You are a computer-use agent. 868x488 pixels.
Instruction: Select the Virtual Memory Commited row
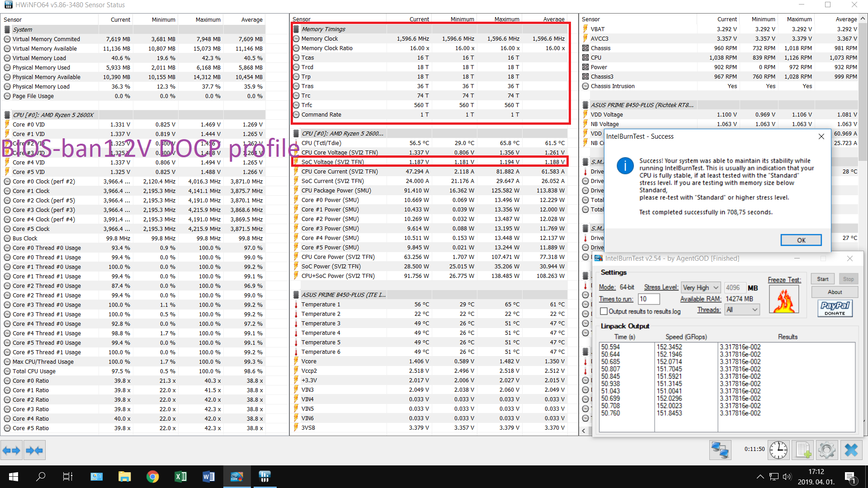133,39
